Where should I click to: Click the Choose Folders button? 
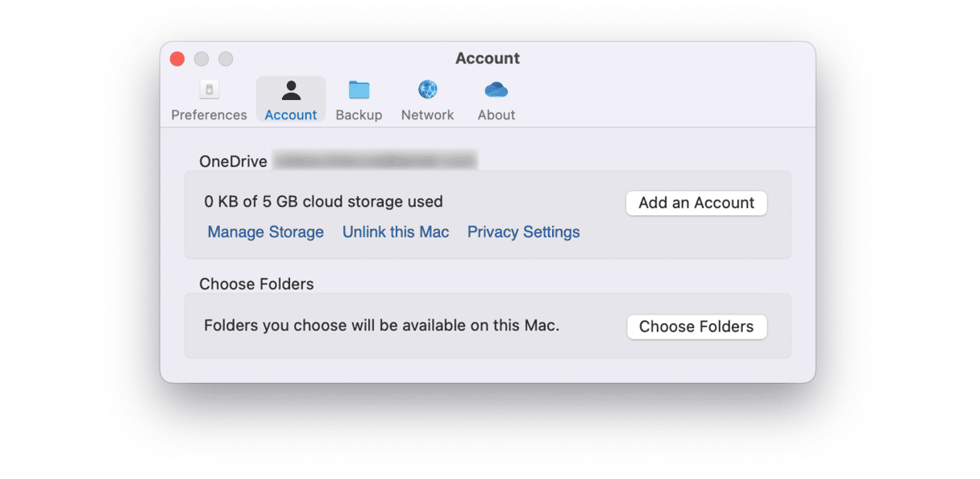(x=696, y=327)
